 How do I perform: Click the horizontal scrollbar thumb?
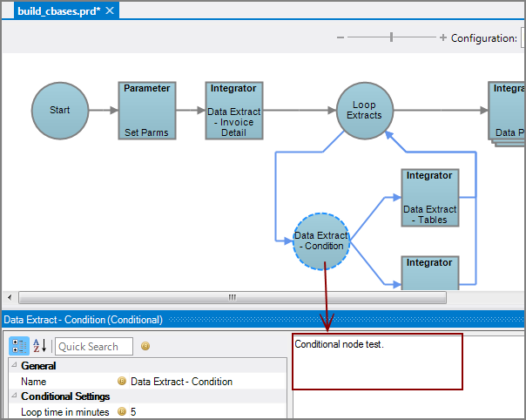coord(232,297)
